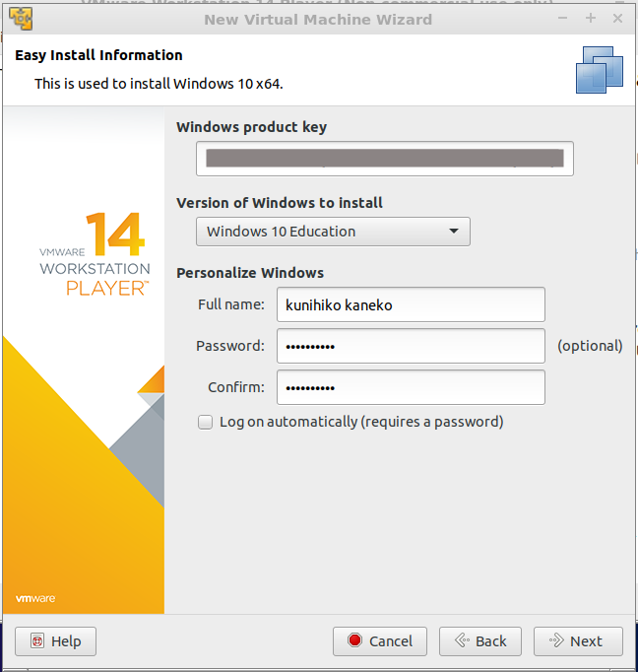
Task: Open Help for the wizard
Action: point(56,641)
